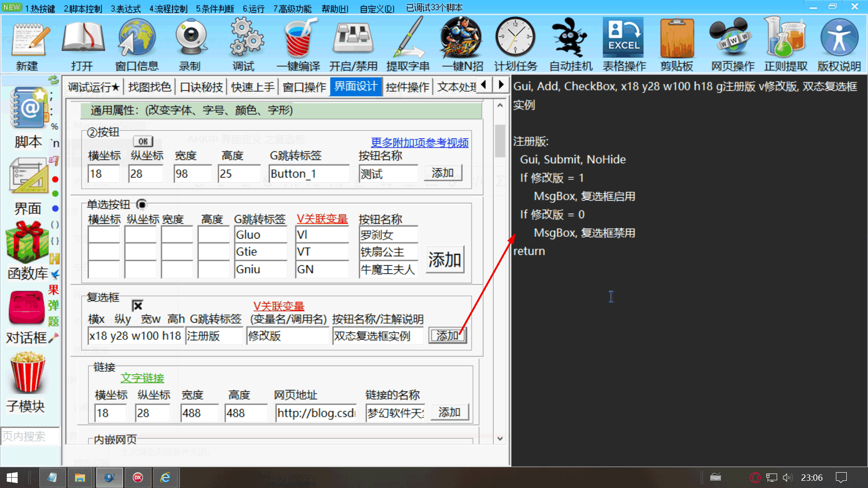The image size is (868, 488).
Task: Uncheck the checkbox in the 复选框 section
Action: point(137,305)
